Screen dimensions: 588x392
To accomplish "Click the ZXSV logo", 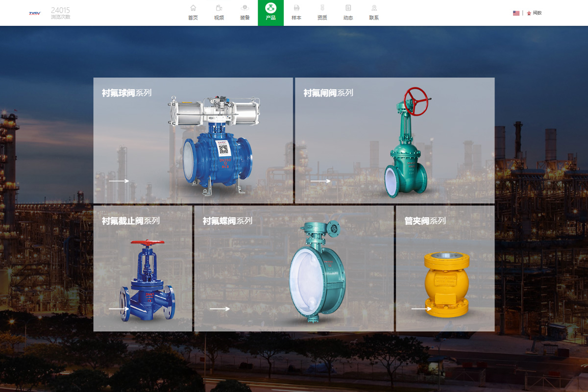I will [x=35, y=13].
